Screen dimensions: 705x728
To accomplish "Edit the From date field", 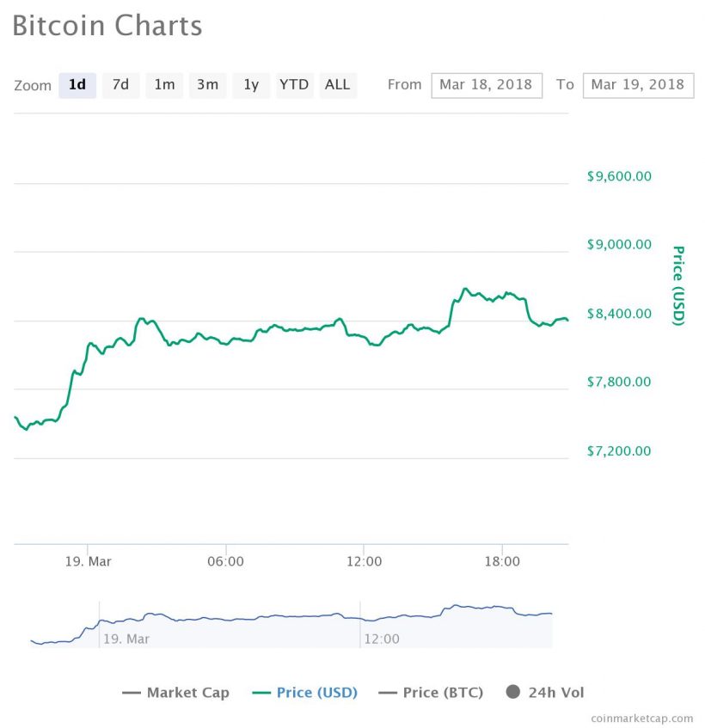I will click(487, 85).
